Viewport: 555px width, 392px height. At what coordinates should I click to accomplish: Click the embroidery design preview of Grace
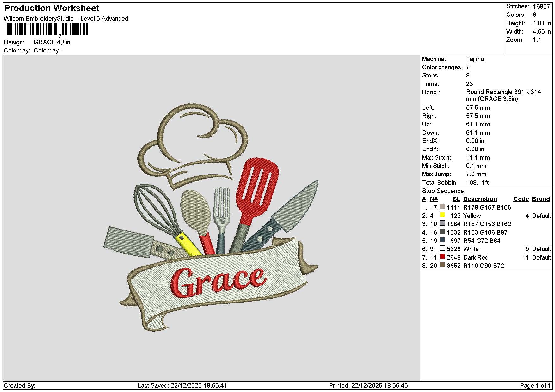tap(211, 217)
